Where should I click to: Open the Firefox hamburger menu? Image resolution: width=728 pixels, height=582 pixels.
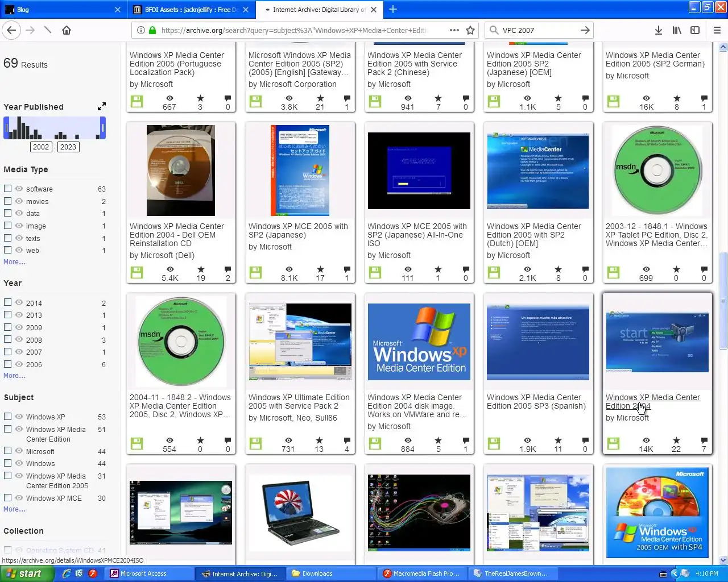[x=717, y=30]
